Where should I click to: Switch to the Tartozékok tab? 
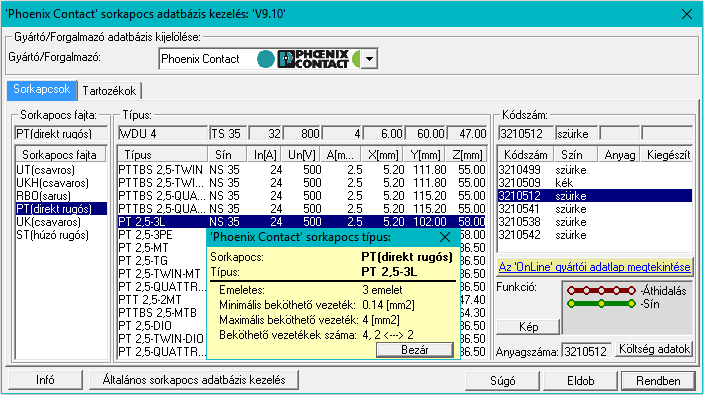109,91
